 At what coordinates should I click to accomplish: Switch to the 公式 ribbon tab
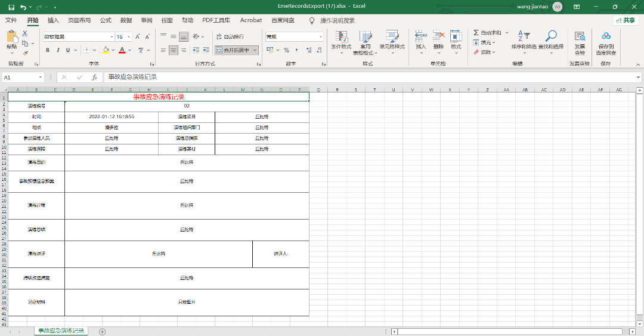coord(106,20)
